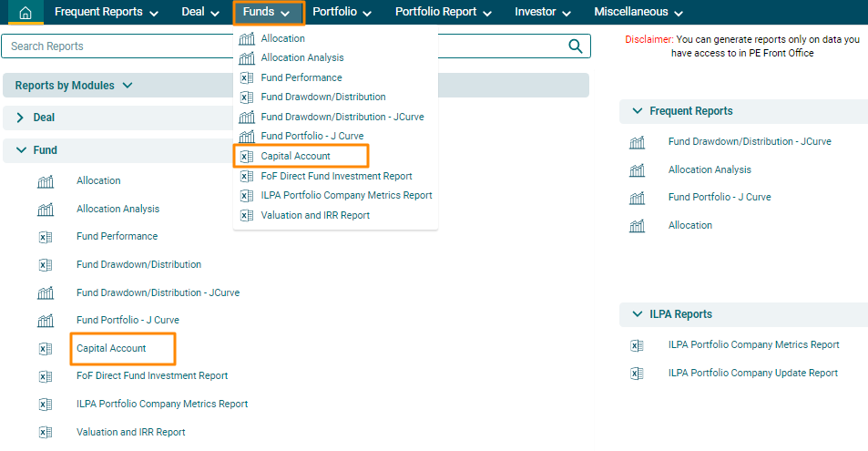This screenshot has width=868, height=451.
Task: Expand the Deal module section
Action: [x=20, y=118]
